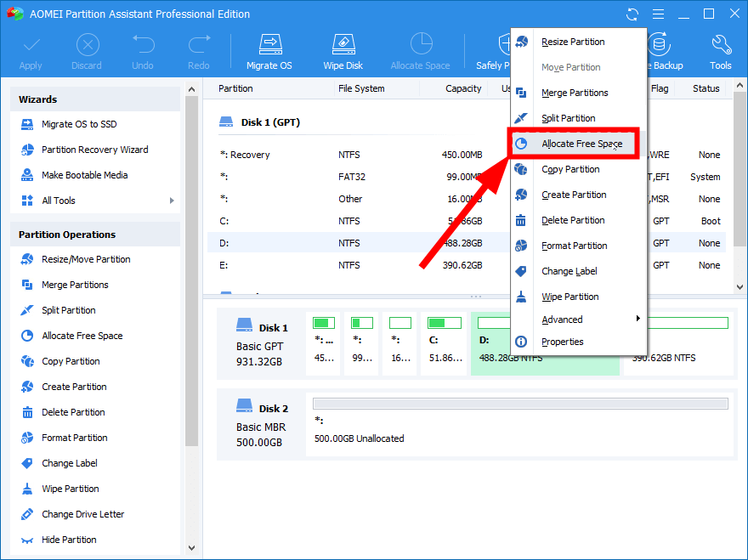Expand the All Tools submenu arrow
Image resolution: width=748 pixels, height=560 pixels.
tap(172, 201)
